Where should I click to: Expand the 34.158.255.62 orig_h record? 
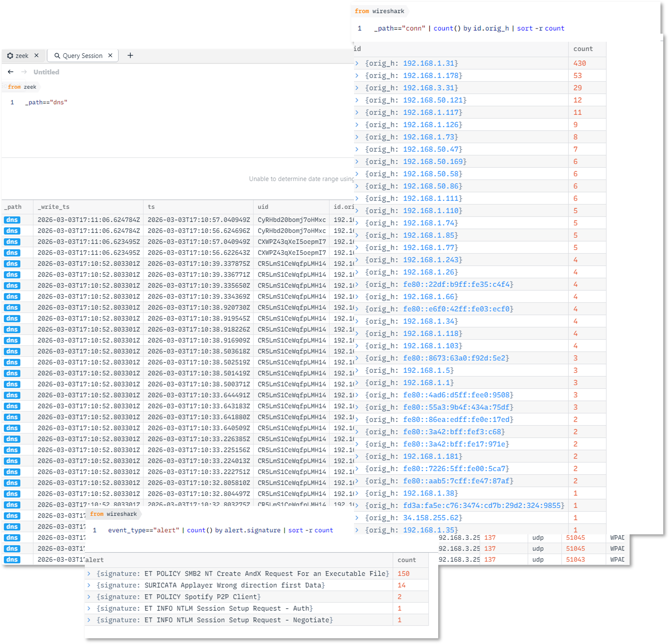coord(357,518)
